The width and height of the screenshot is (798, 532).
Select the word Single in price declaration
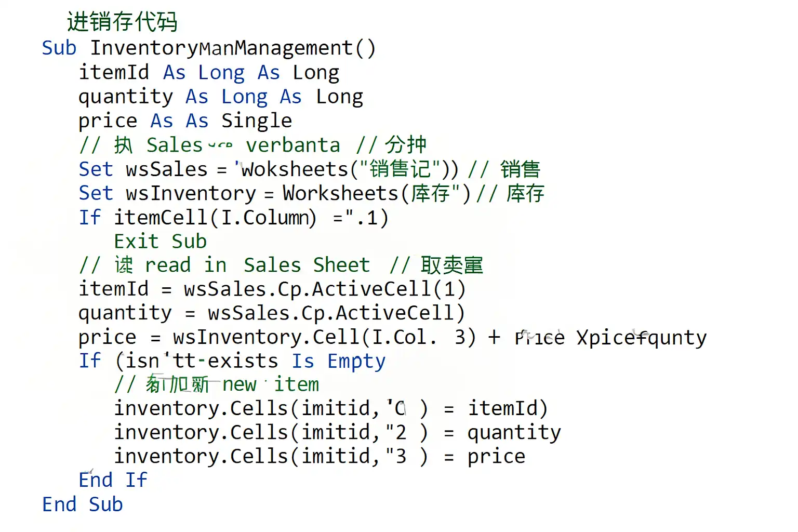point(257,121)
